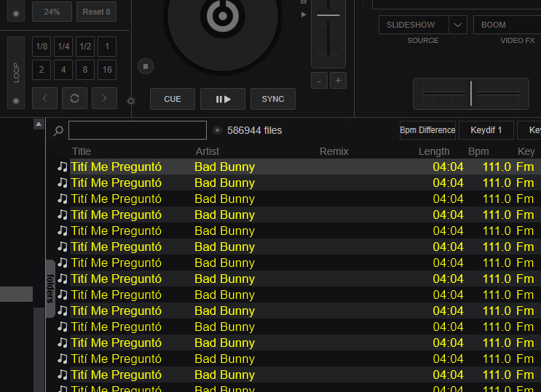Sort by the Artist column header
Screen dimensions: 541x392
click(208, 151)
